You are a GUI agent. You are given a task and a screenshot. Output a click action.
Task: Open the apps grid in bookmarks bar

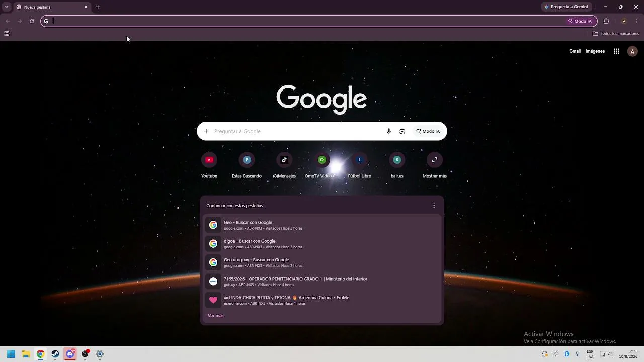(7, 34)
